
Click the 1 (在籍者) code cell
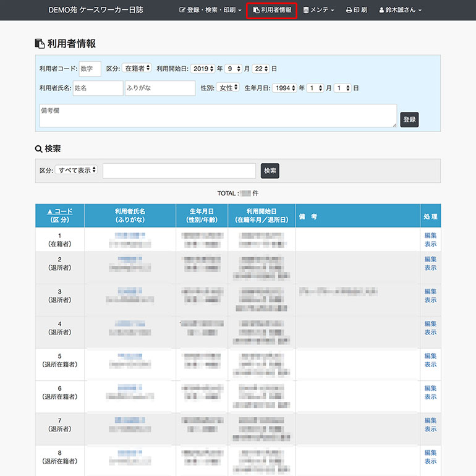point(60,240)
